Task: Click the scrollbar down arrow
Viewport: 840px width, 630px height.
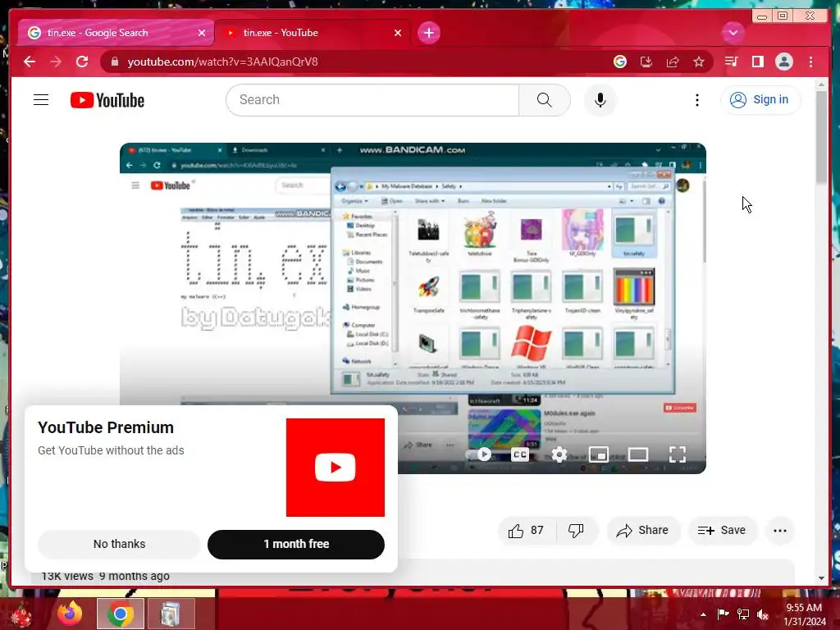Action: coord(821,578)
